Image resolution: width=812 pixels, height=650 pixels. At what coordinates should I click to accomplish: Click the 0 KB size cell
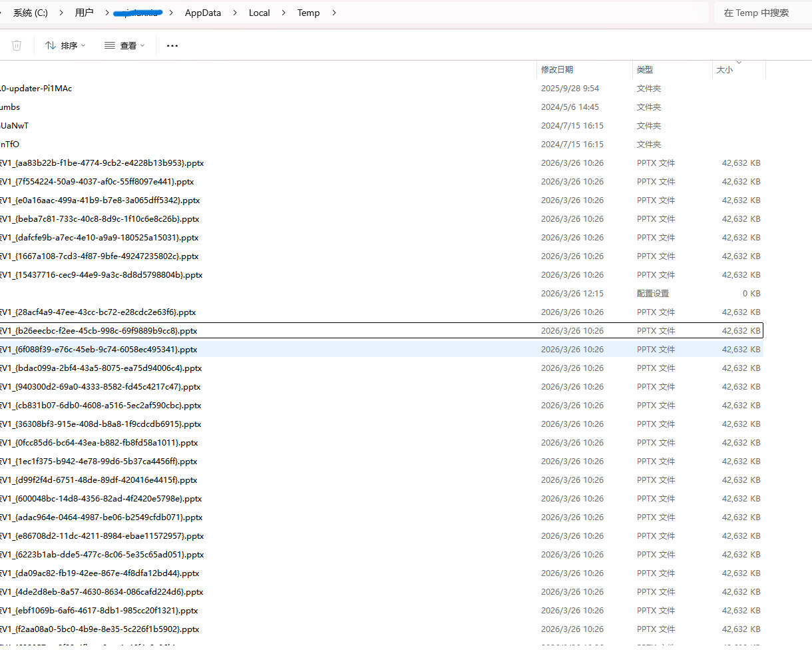coord(751,293)
